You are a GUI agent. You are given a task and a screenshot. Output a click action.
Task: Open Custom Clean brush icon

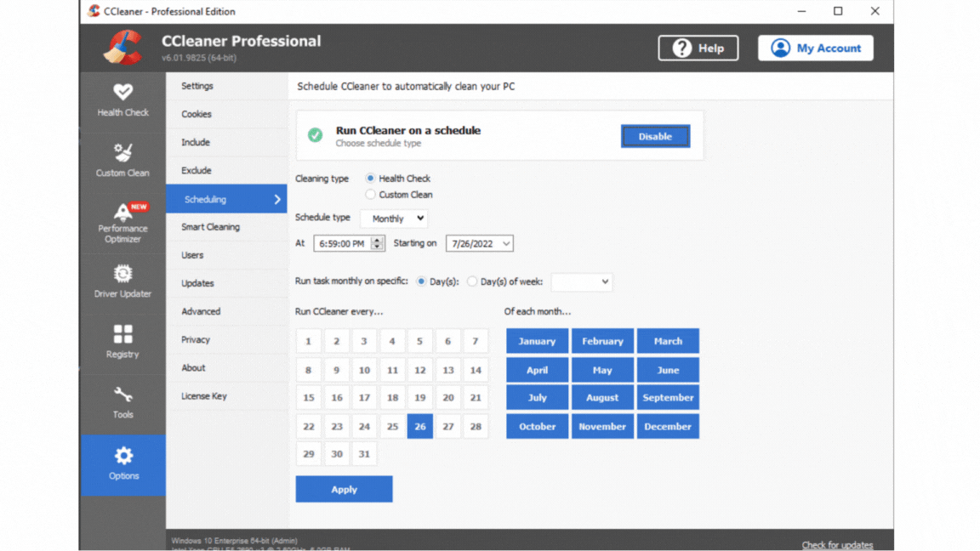[x=123, y=152]
